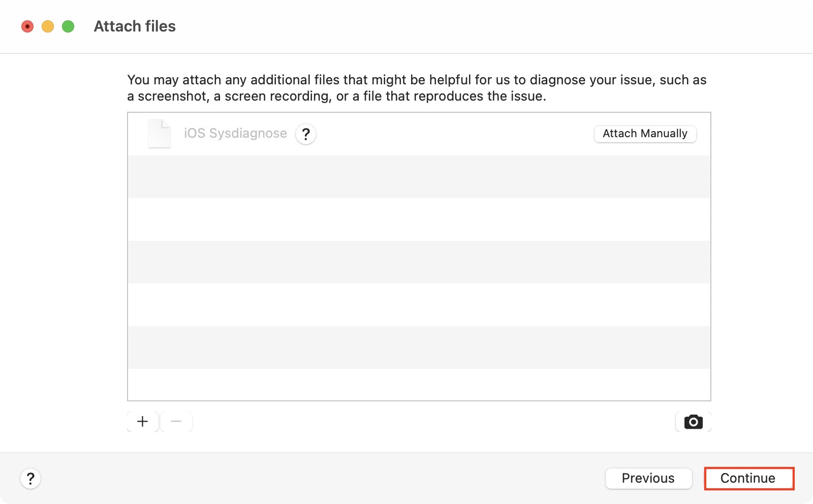Screen dimensions: 813x504
Task: Capture a screenshot with the camera button
Action: 693,422
